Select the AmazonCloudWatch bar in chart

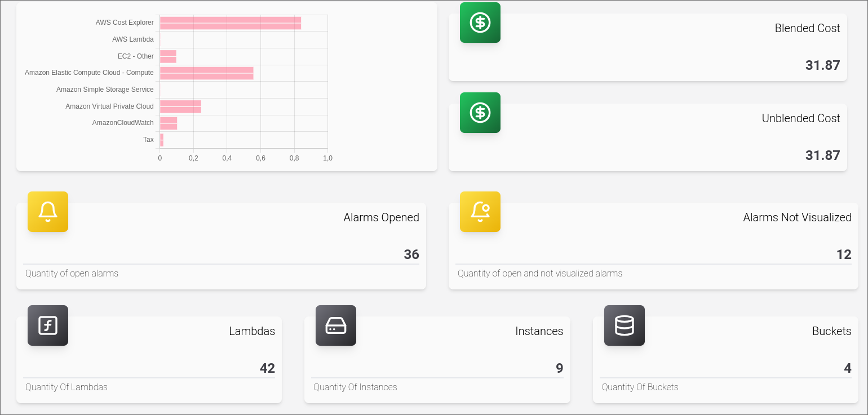pyautogui.click(x=169, y=123)
